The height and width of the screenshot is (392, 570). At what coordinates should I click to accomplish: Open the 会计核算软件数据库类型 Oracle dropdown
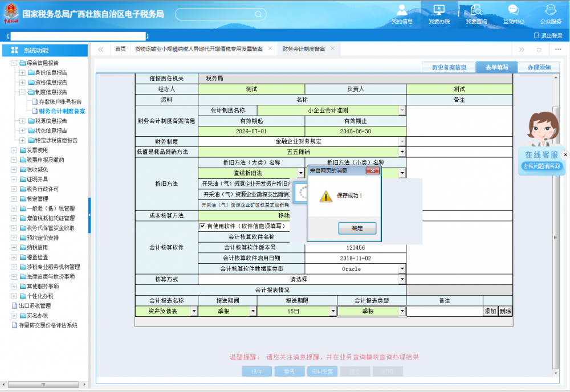point(402,269)
